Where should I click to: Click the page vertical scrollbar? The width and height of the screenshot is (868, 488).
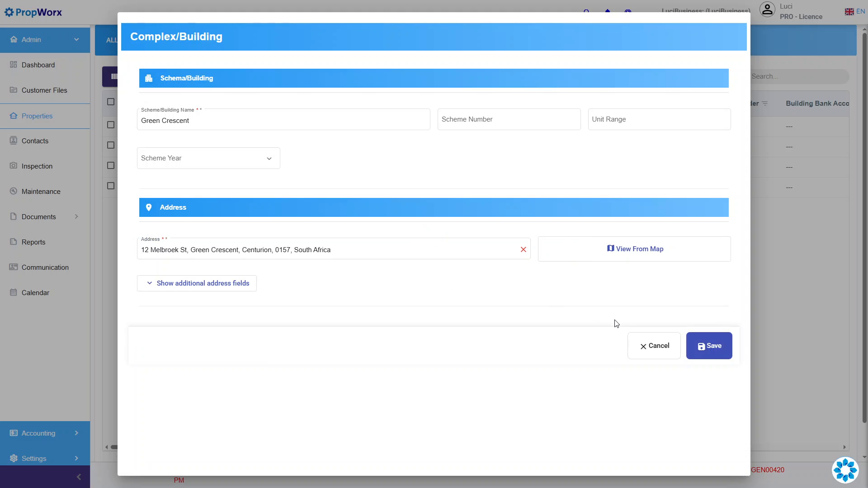(864, 228)
